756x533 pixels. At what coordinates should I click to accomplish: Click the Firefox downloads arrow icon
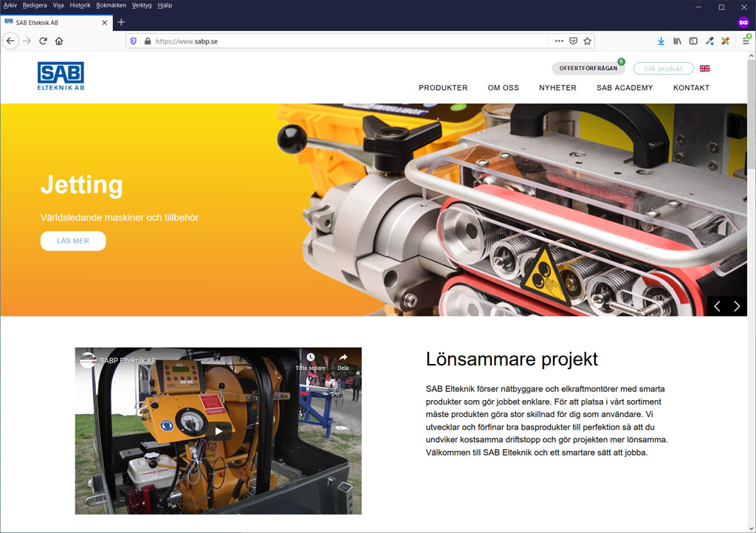click(x=661, y=41)
